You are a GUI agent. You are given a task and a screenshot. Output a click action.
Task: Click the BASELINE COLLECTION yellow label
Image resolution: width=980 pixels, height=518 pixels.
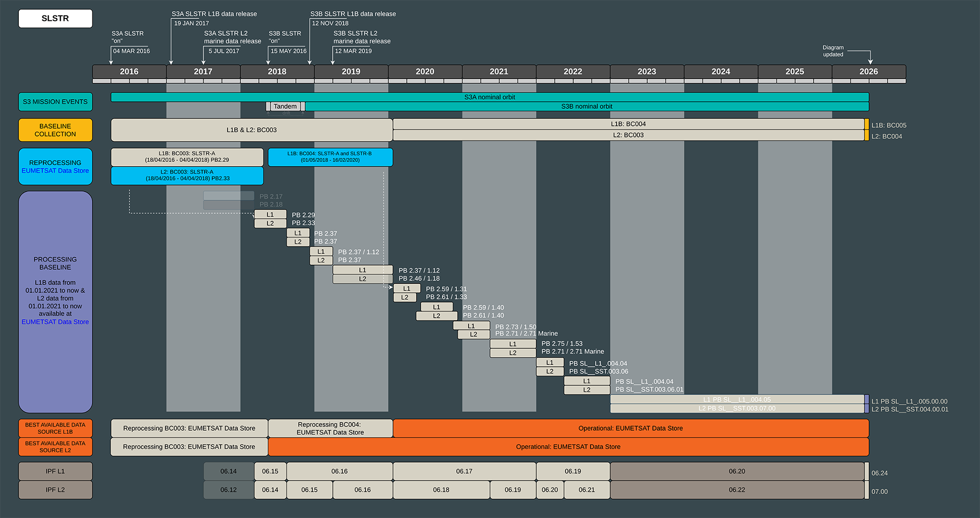55,130
